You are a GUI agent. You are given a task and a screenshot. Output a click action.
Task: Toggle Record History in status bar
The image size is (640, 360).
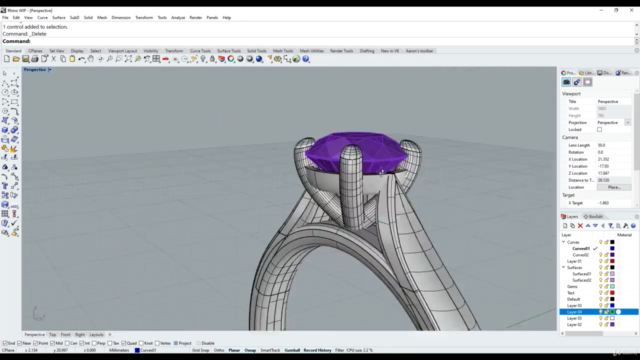click(x=317, y=350)
